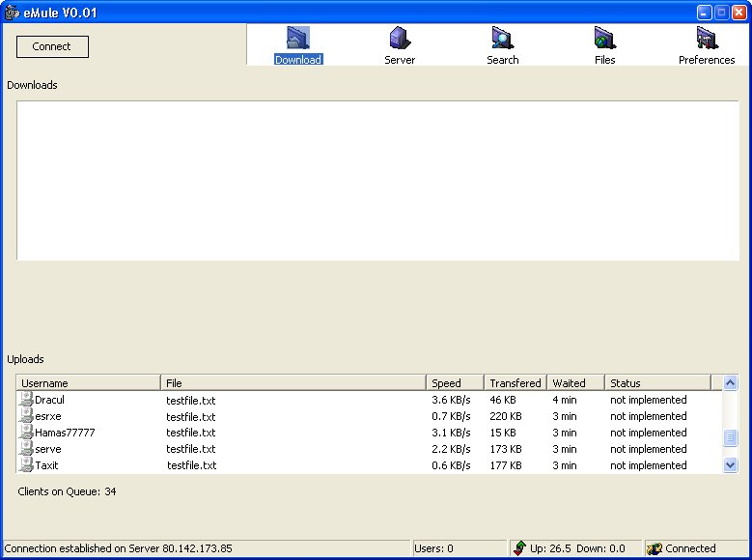752x560 pixels.
Task: Click the uploads list scroll-up arrow
Action: 730,383
